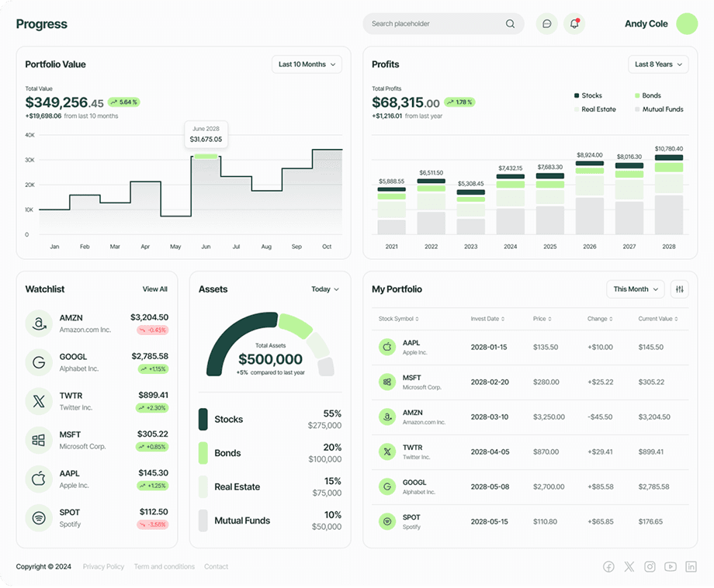Screen dimensions: 714x588
Task: Click the Google icon in Watchlist
Action: tap(39, 362)
